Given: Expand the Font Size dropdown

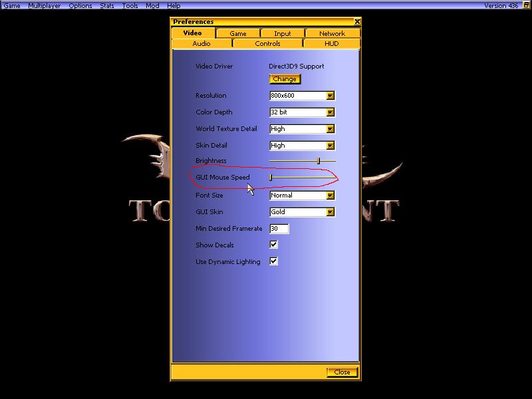Looking at the screenshot, I should (330, 196).
